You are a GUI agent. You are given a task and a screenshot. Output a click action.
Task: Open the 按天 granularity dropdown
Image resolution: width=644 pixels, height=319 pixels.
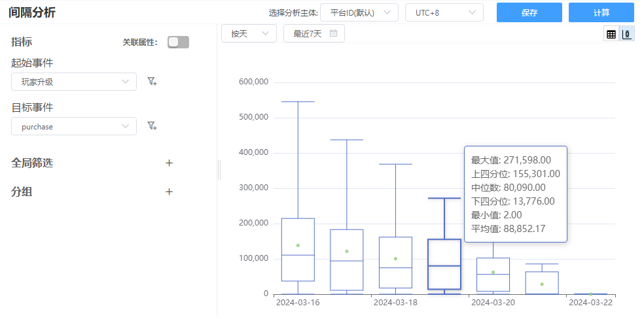point(249,33)
